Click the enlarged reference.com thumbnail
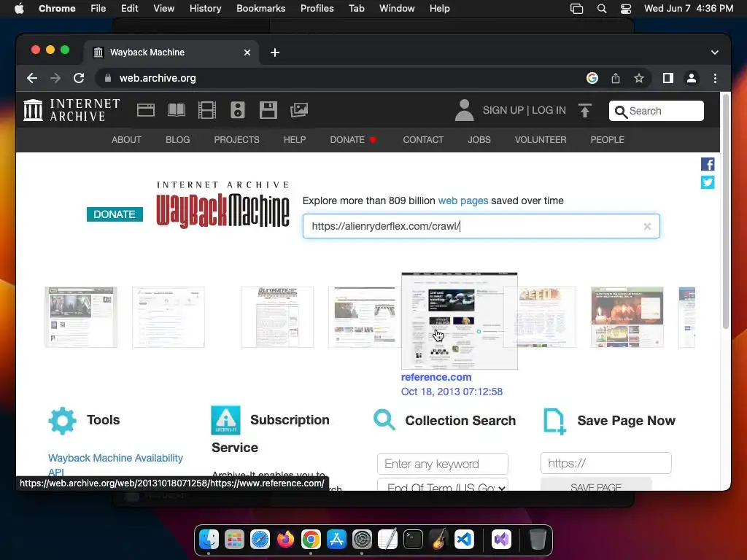Screen dimensions: 747x560 tap(460, 321)
